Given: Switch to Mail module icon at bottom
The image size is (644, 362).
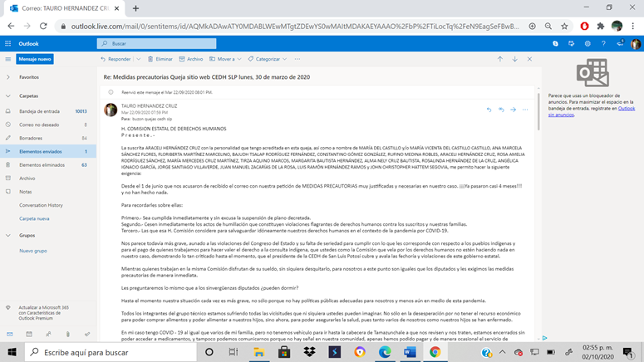Looking at the screenshot, I should click(x=10, y=334).
